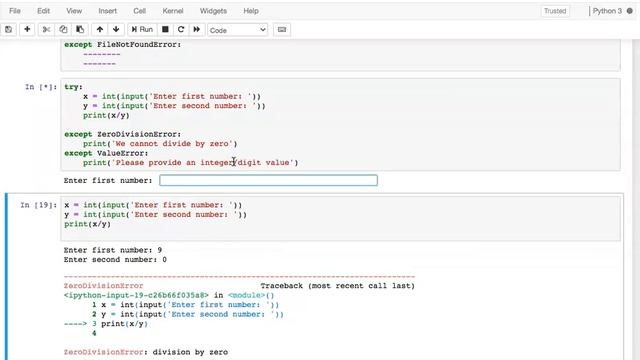Open the command palette keyboard icon

tap(282, 29)
